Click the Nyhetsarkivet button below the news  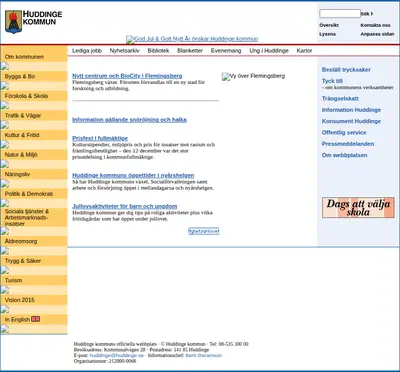tap(204, 231)
